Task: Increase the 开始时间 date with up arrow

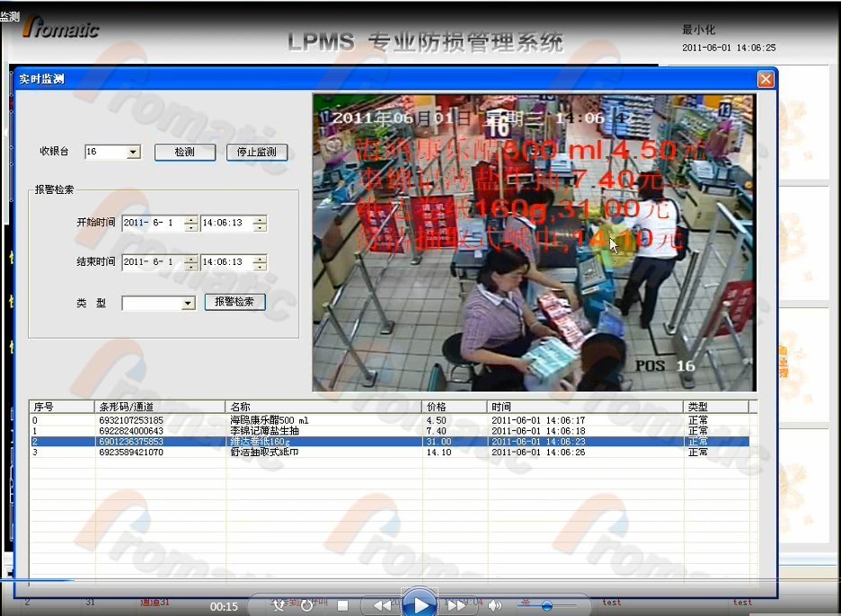Action: tap(190, 219)
